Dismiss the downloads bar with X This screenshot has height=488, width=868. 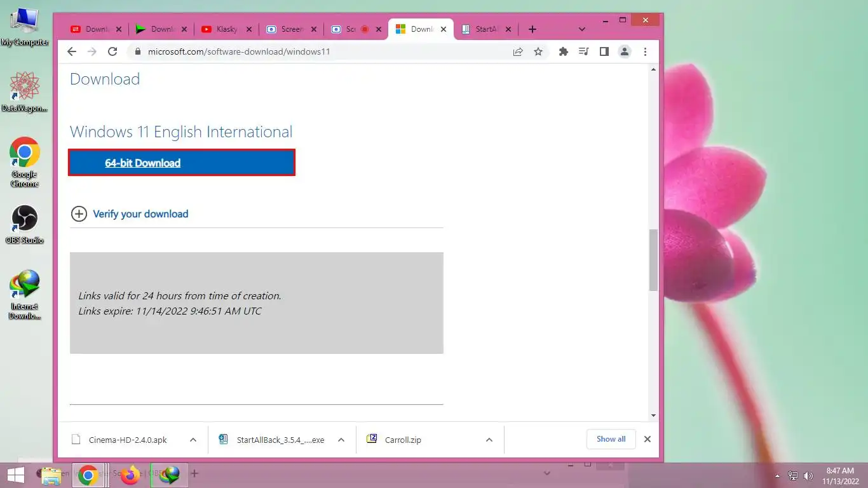(x=648, y=439)
